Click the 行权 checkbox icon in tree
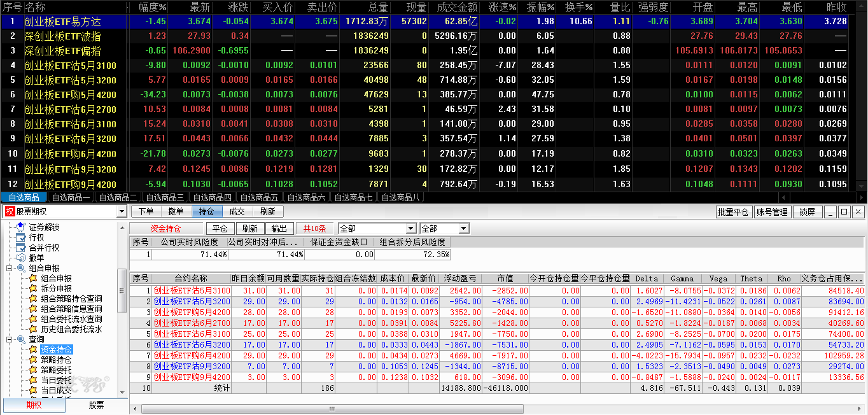Viewport: 868px width, 415px height. click(21, 237)
